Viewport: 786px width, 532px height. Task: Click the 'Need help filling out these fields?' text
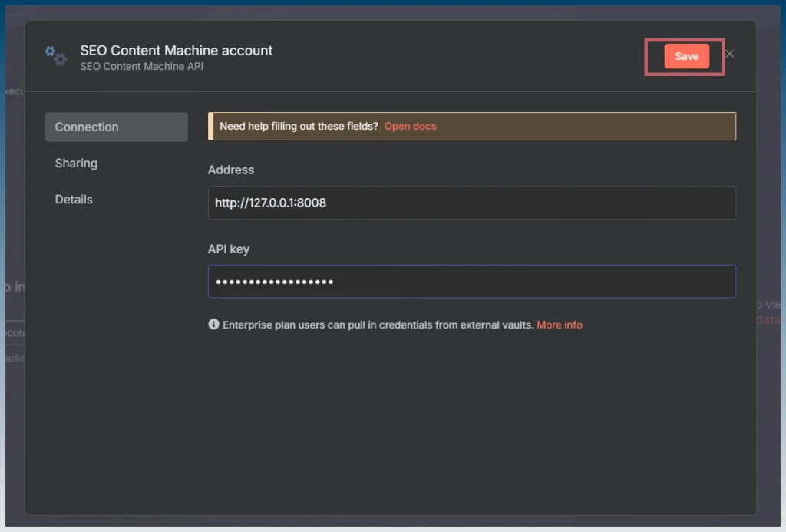click(299, 127)
